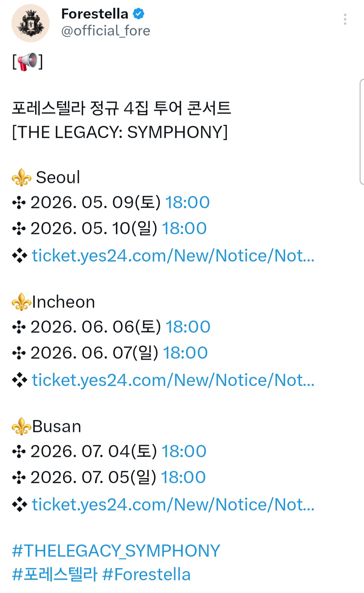Click 18:00 time for 05. 09 show
This screenshot has width=364, height=593.
187,202
